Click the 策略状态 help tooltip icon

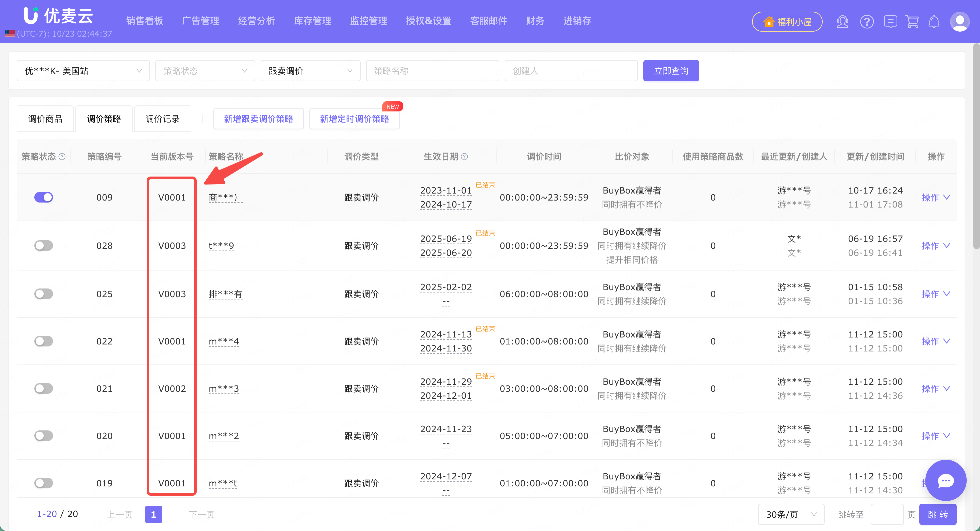click(62, 157)
